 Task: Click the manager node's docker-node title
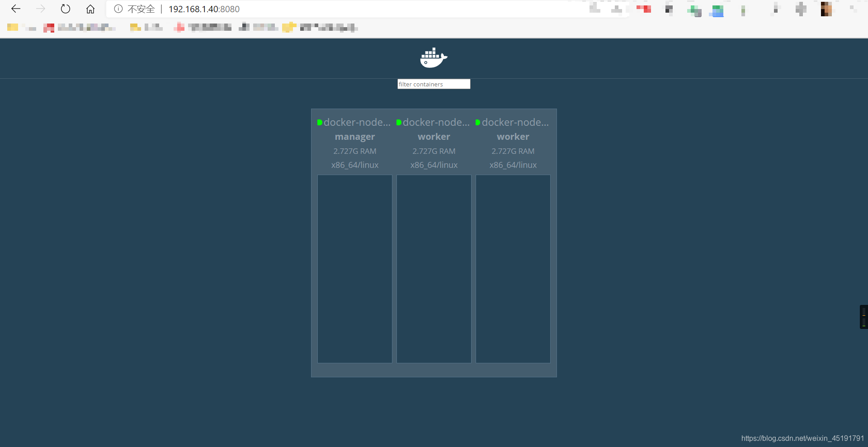[x=357, y=122]
